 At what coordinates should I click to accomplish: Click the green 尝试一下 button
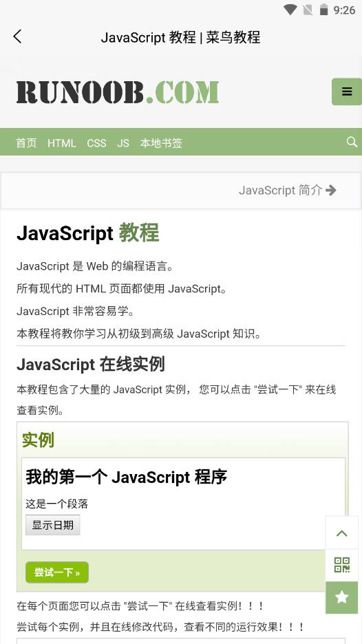57,572
